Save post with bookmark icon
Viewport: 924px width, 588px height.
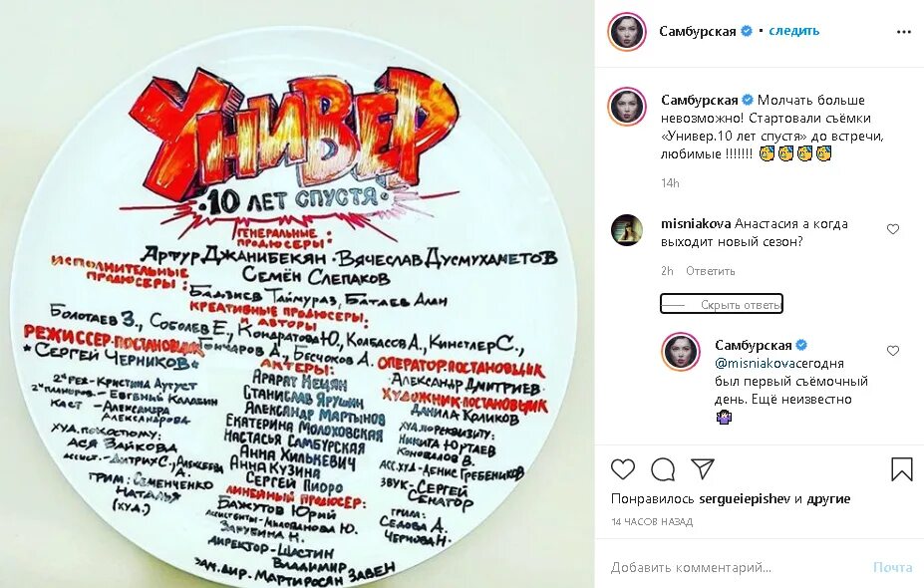coord(902,469)
